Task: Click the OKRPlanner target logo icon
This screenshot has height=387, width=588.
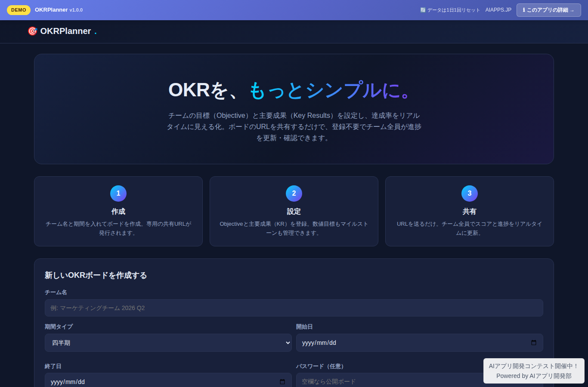Action: tap(32, 31)
